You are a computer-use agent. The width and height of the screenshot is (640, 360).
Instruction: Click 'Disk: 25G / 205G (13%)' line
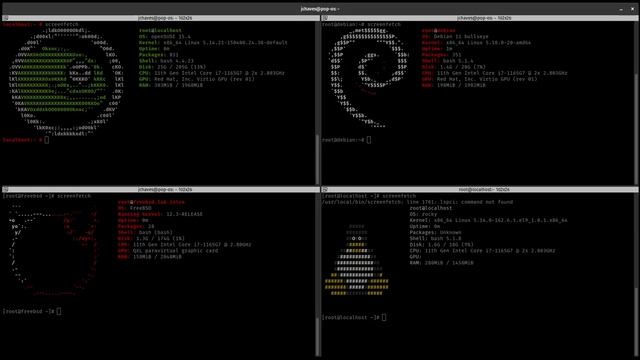(172, 67)
